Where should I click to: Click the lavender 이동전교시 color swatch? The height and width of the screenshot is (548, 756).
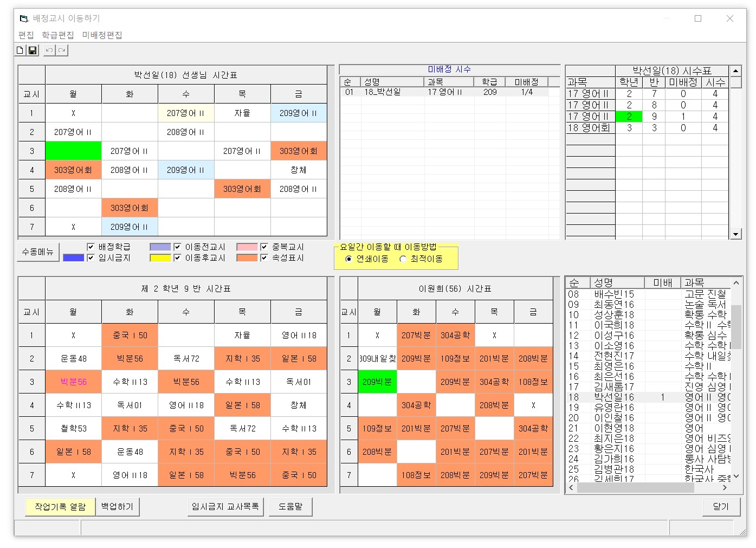[160, 247]
